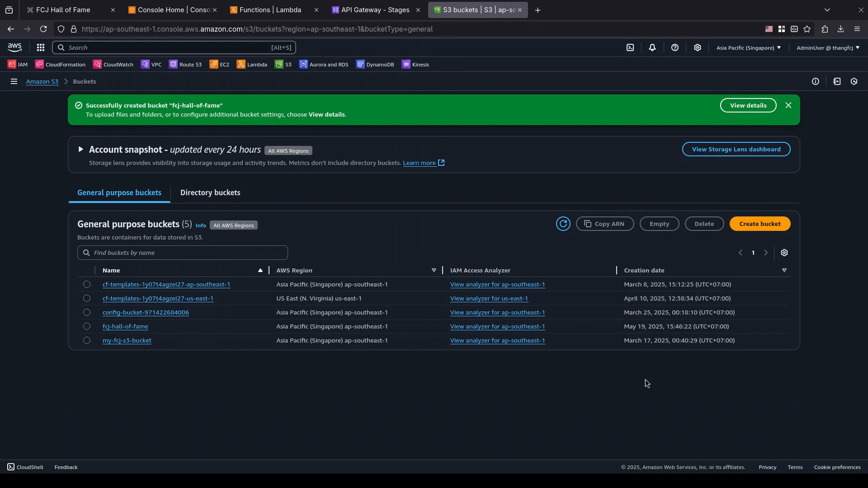Sort by AWS Region column arrow
This screenshot has width=868, height=488.
[x=434, y=270]
